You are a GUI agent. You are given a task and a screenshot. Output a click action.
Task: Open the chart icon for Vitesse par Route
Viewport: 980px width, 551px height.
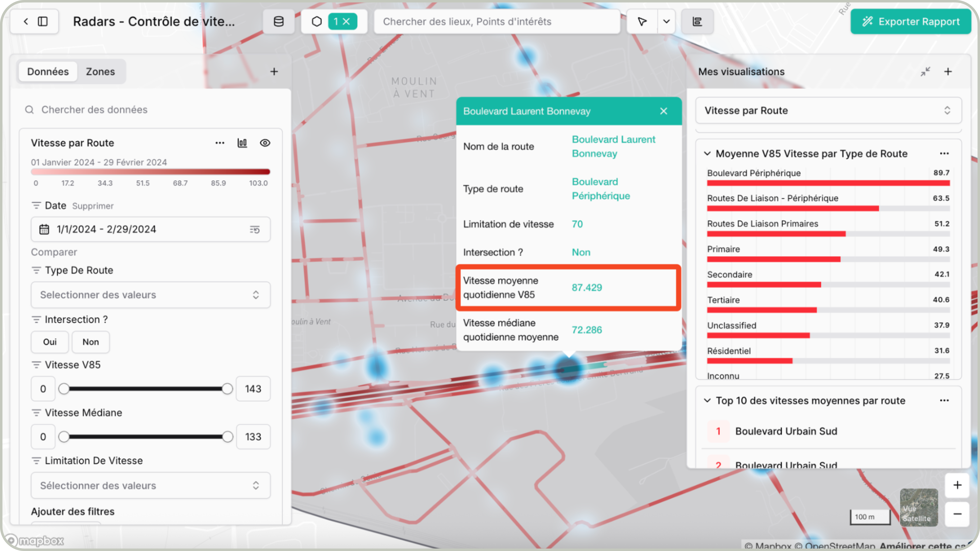pos(242,143)
